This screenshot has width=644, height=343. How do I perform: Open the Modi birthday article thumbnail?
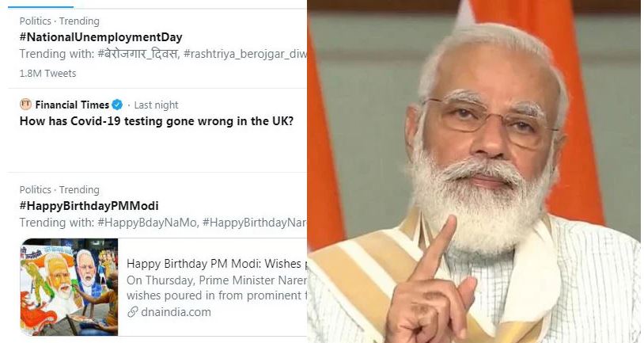click(x=69, y=287)
